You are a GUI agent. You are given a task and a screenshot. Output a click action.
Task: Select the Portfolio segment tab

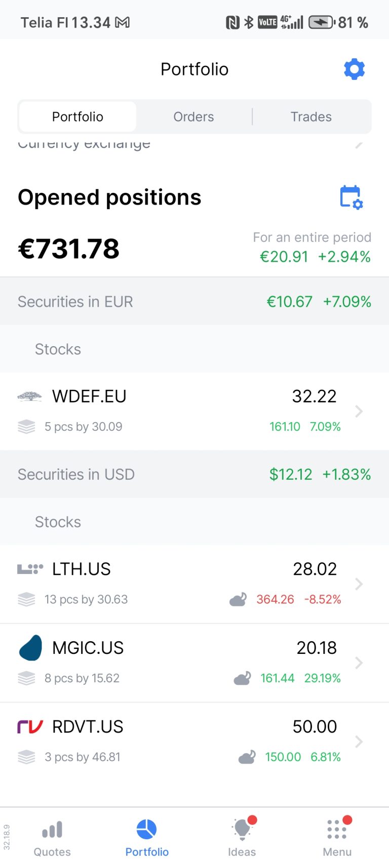[x=77, y=117]
